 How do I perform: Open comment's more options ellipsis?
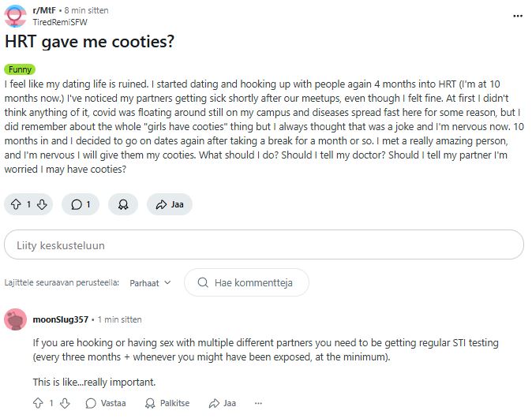coord(258,403)
